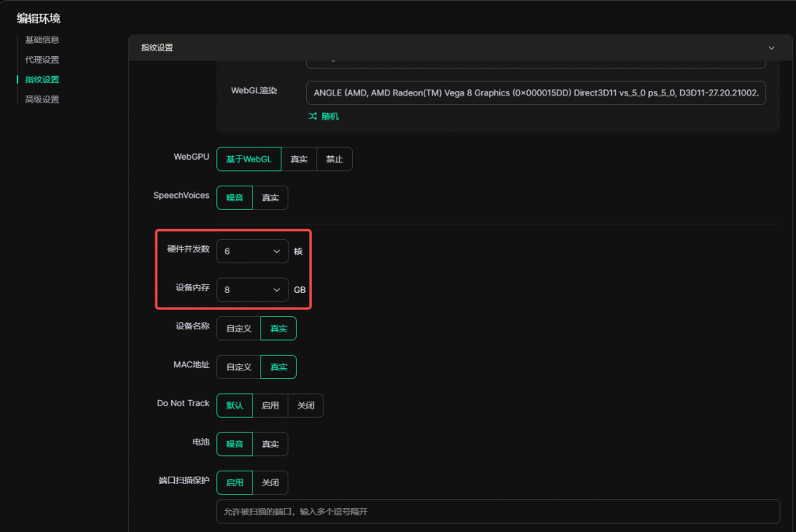Set WebGPU to 禁止
Viewport: 796px width, 532px height.
click(x=334, y=159)
